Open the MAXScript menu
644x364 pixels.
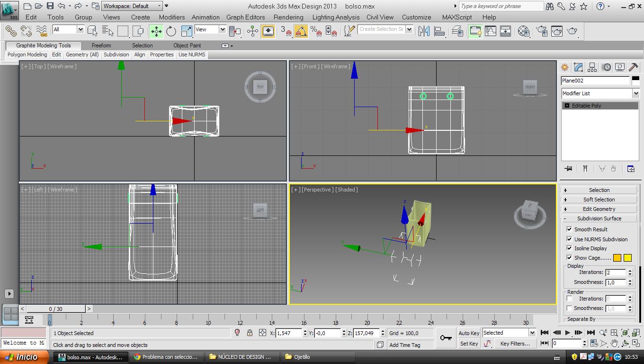click(x=457, y=17)
